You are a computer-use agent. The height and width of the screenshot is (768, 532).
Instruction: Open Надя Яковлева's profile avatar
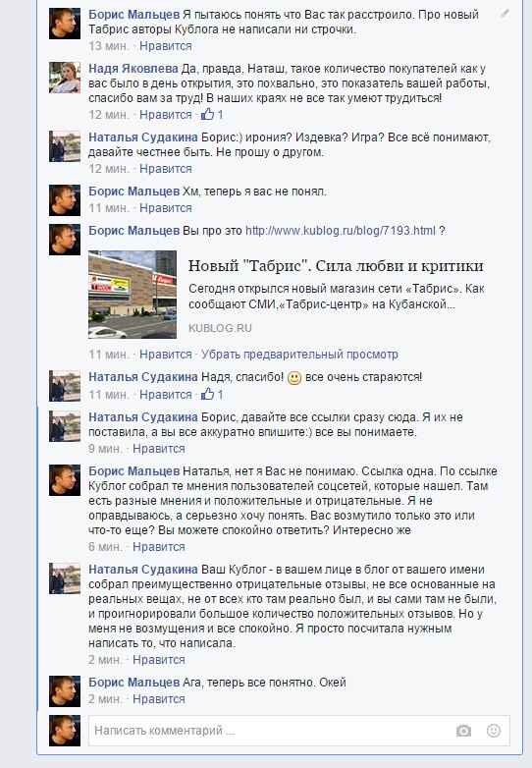point(65,78)
